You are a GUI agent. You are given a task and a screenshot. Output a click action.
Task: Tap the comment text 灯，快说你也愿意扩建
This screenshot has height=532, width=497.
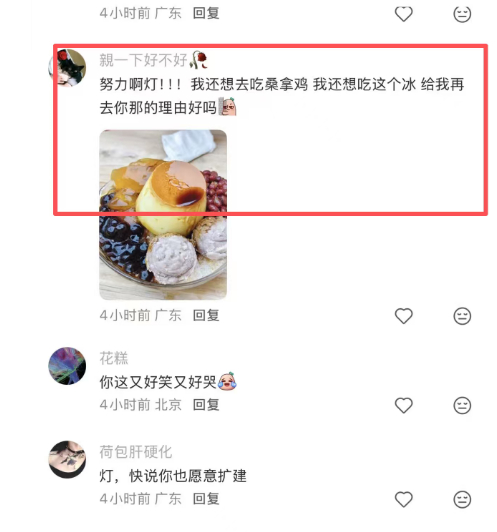[x=173, y=476]
